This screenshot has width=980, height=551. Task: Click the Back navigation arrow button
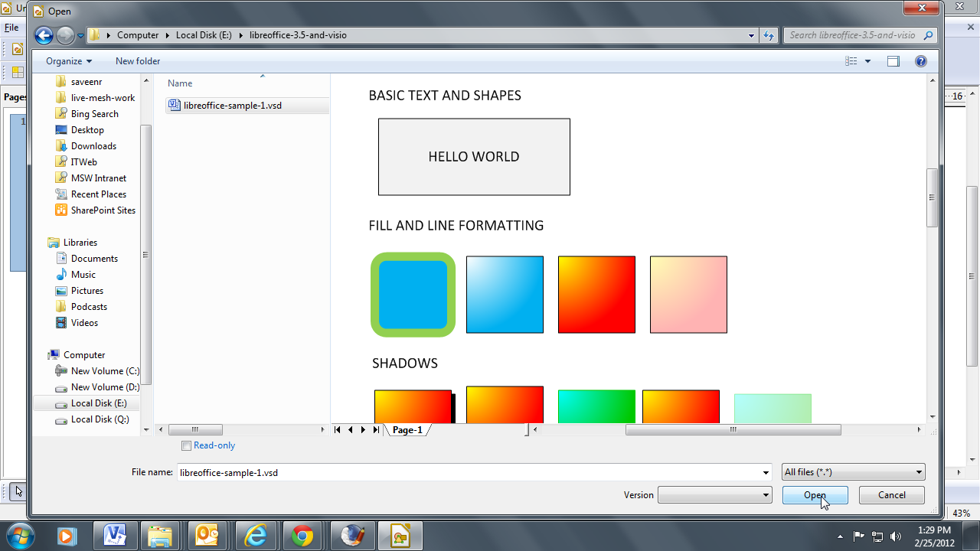tap(44, 35)
